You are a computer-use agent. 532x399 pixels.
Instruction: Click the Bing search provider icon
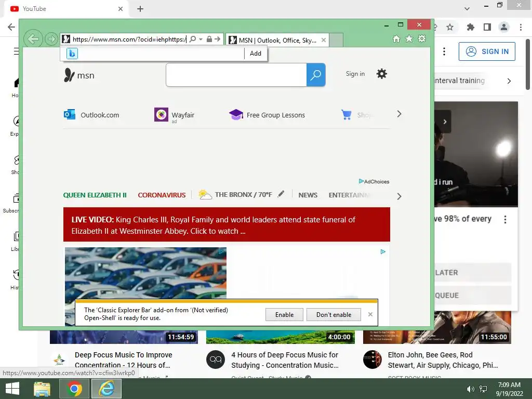(72, 54)
